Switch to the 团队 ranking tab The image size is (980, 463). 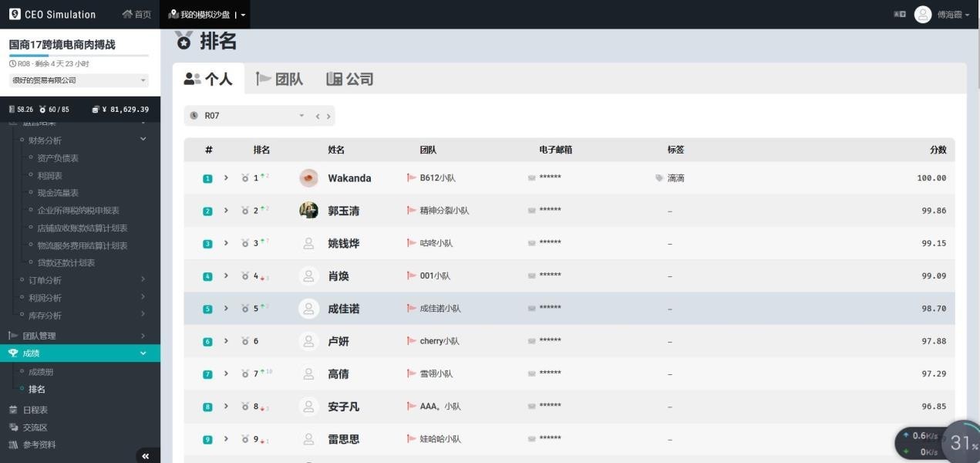(x=279, y=79)
